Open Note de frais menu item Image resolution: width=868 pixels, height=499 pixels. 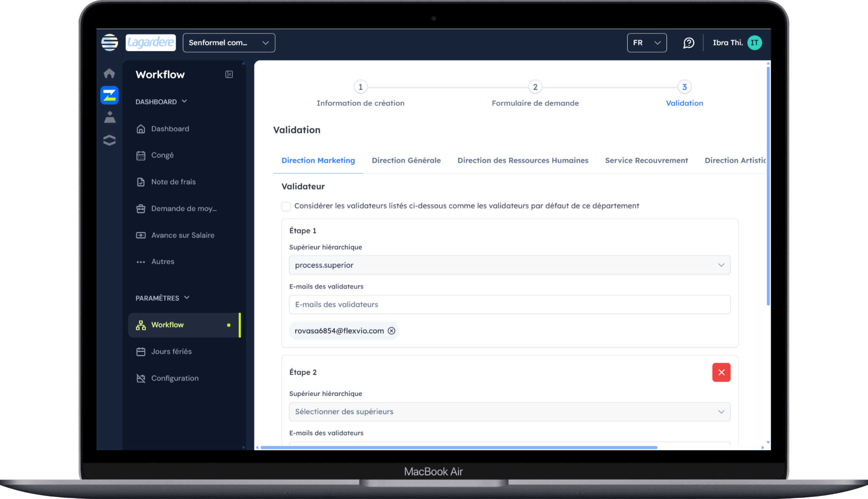[173, 182]
